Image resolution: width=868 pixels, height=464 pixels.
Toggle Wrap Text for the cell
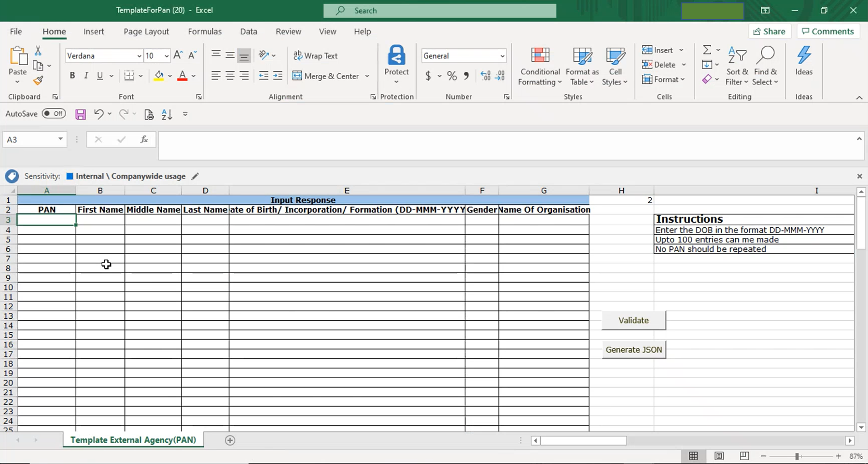(x=316, y=56)
